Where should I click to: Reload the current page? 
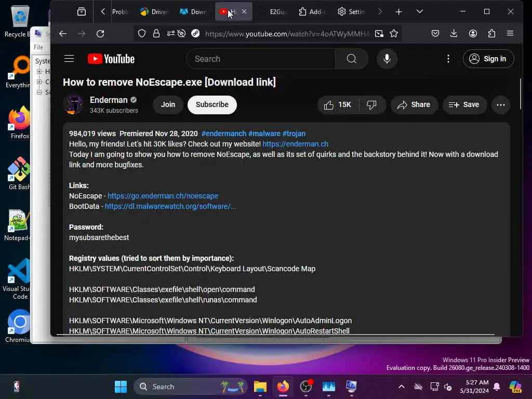pos(100,34)
